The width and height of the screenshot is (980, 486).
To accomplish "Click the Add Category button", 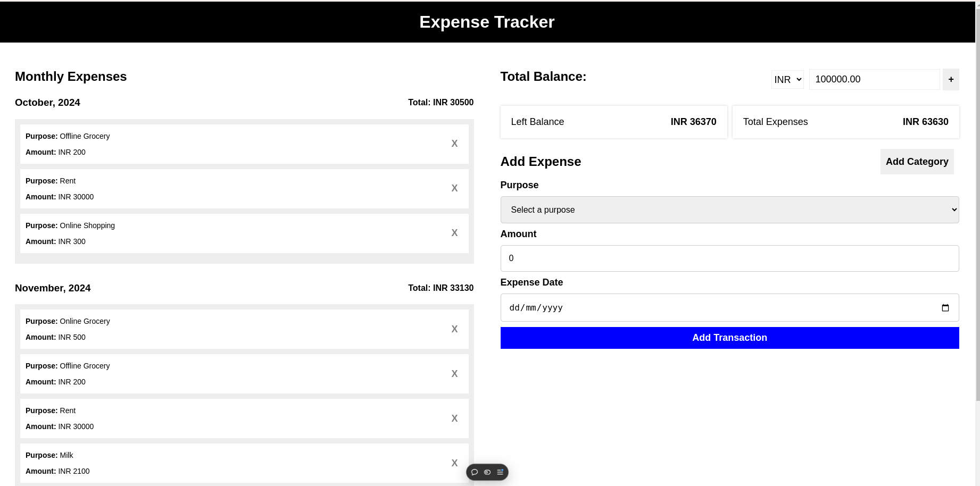I will click(917, 162).
